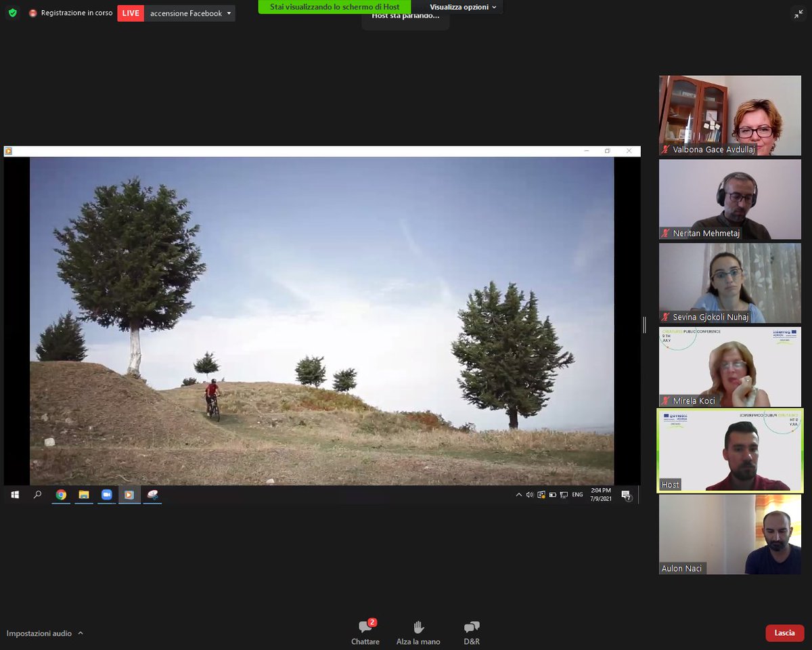
Task: Click muted mic icon beside Mirela Koci
Action: [667, 401]
